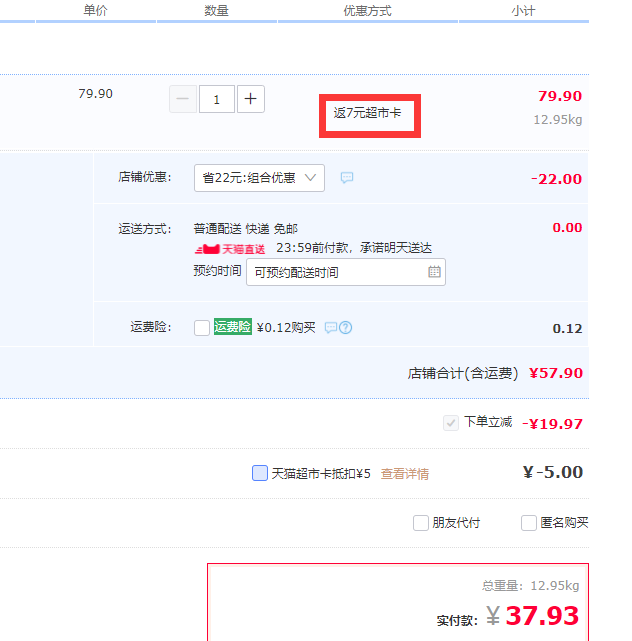Click the comment bubble icon after ¥0.12购买
This screenshot has height=641, width=632.
pyautogui.click(x=331, y=327)
